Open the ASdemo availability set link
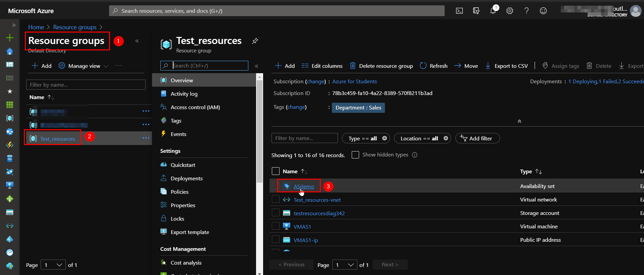The image size is (644, 275). point(304,186)
